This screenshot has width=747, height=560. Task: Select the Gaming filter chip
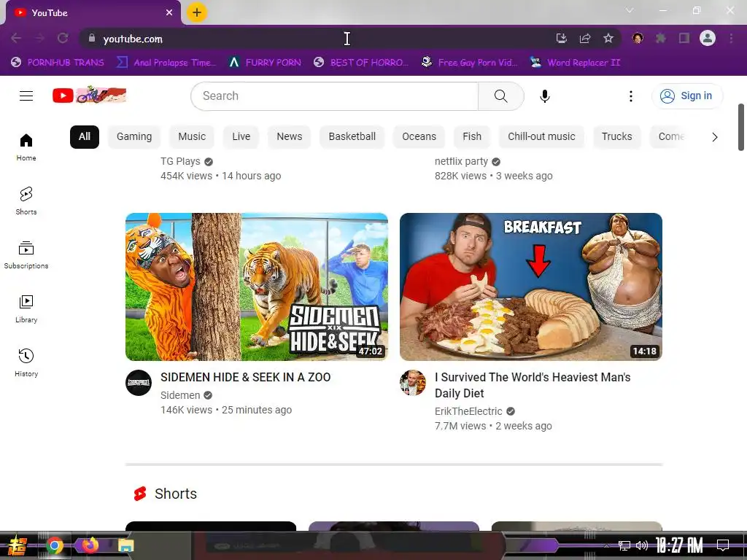tap(134, 136)
